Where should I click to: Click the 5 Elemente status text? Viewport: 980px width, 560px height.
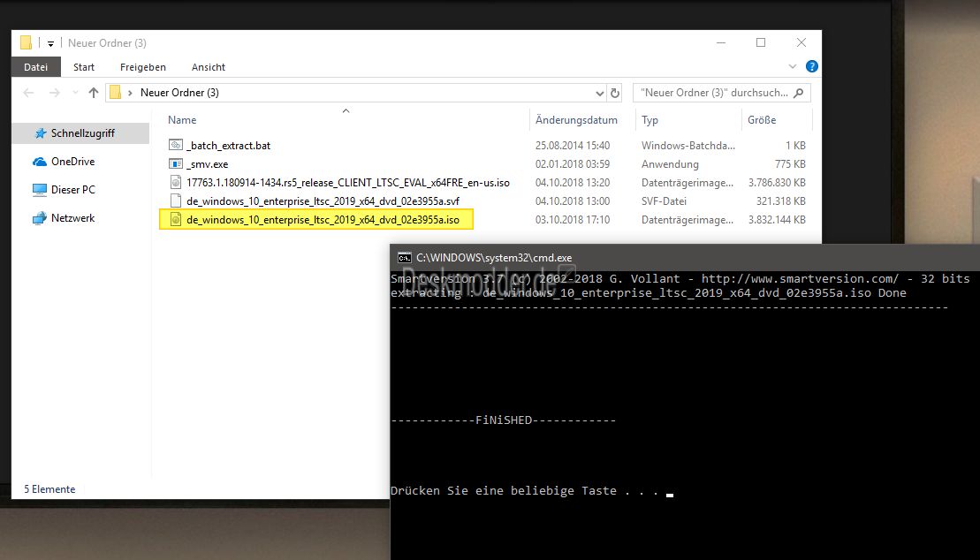pyautogui.click(x=49, y=489)
